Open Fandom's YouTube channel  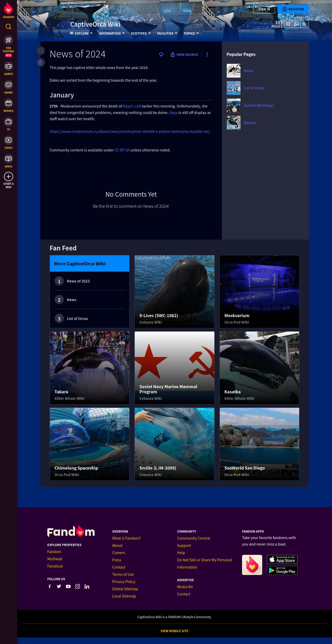(68, 586)
